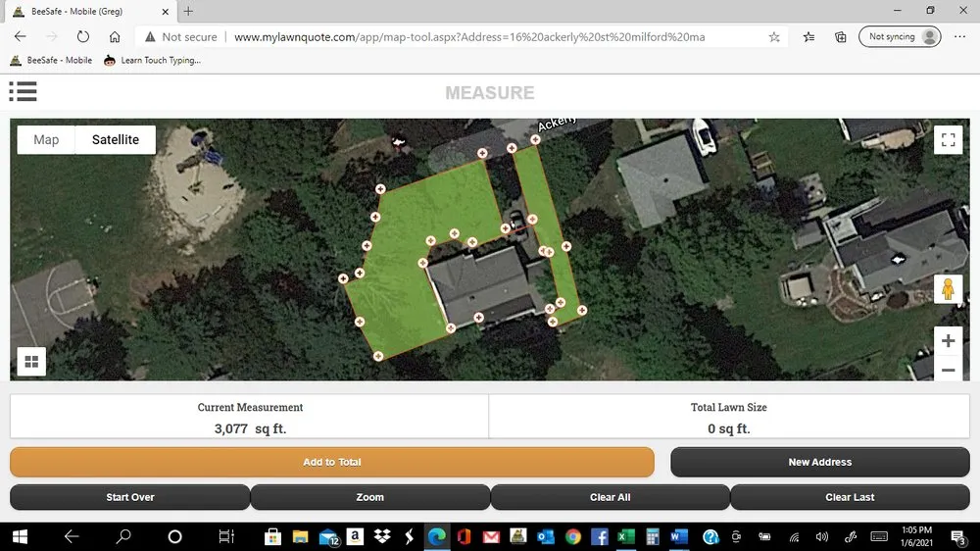Open Word from the taskbar

click(679, 536)
